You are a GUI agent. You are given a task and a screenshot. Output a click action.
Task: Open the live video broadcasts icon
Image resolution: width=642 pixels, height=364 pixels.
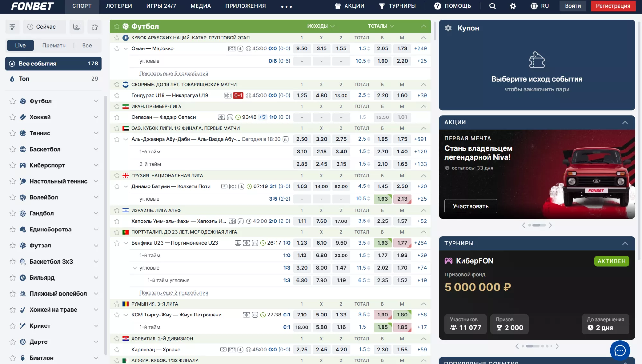pos(77,27)
